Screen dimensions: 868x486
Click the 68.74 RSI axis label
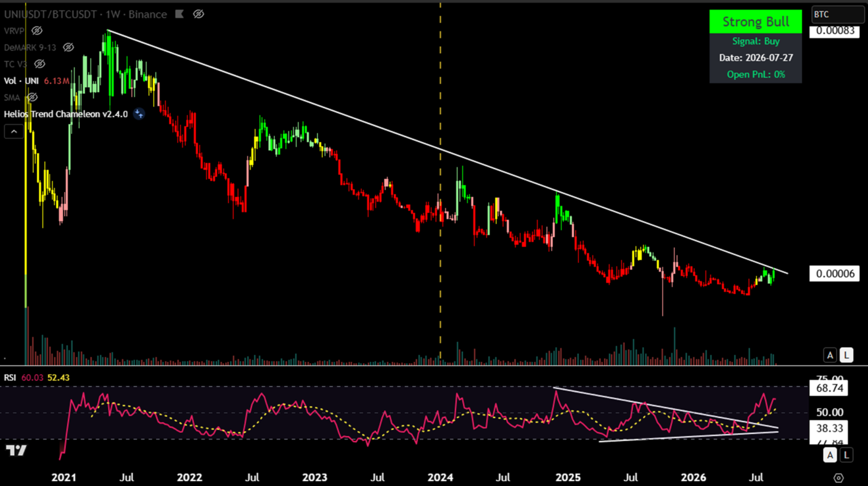[x=829, y=388]
